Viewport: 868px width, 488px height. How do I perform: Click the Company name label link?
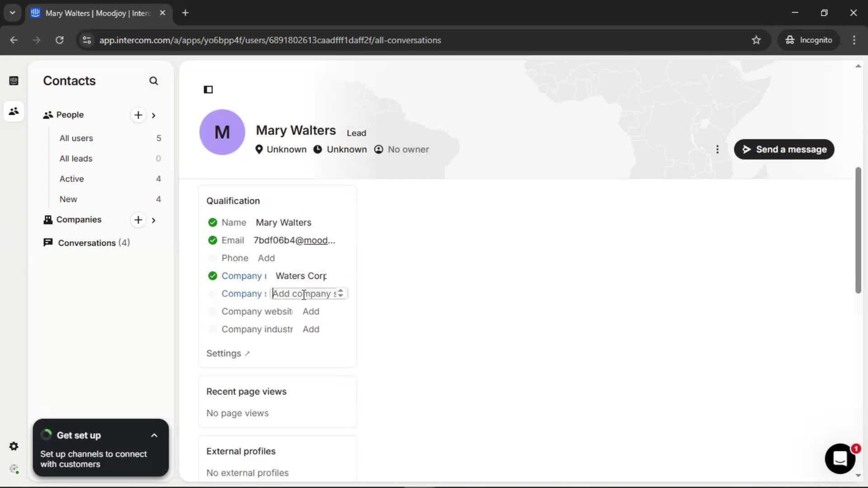(x=244, y=276)
